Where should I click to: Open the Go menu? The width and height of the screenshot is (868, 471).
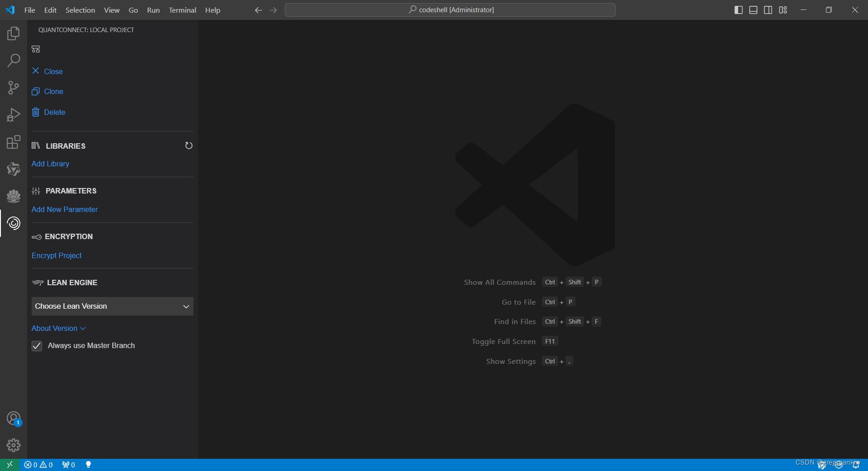pyautogui.click(x=133, y=10)
